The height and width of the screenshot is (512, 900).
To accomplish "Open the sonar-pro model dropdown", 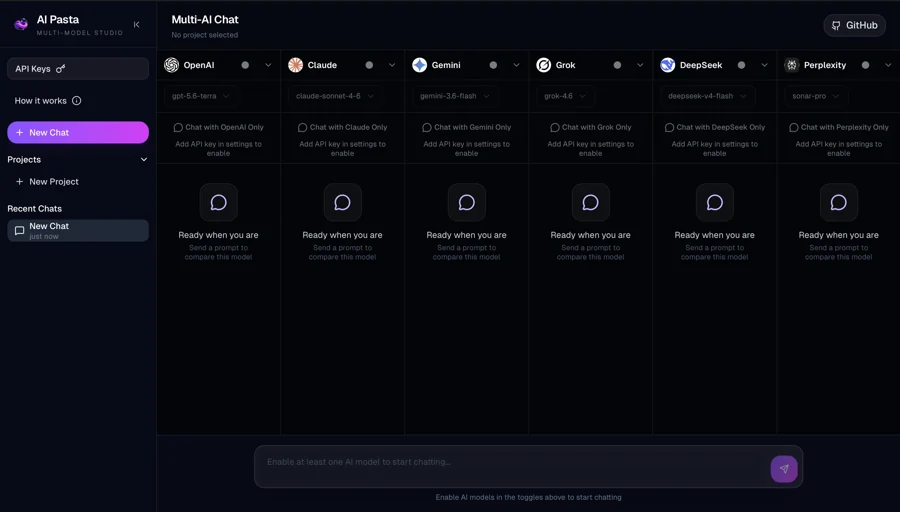I will click(815, 96).
